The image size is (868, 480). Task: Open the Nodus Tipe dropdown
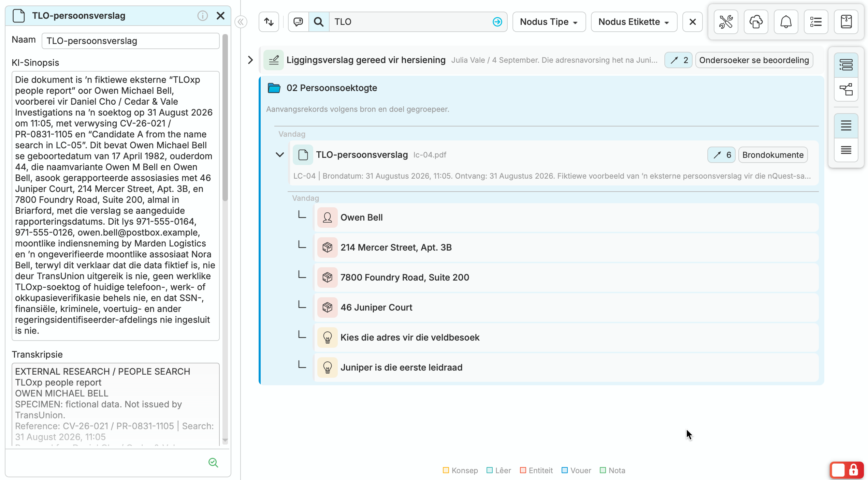click(x=549, y=22)
